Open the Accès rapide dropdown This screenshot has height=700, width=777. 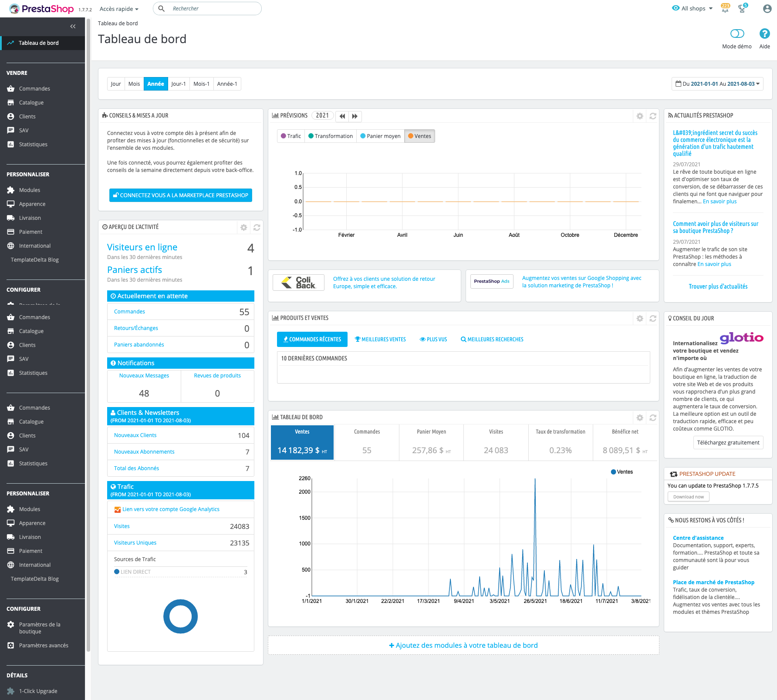pyautogui.click(x=119, y=9)
